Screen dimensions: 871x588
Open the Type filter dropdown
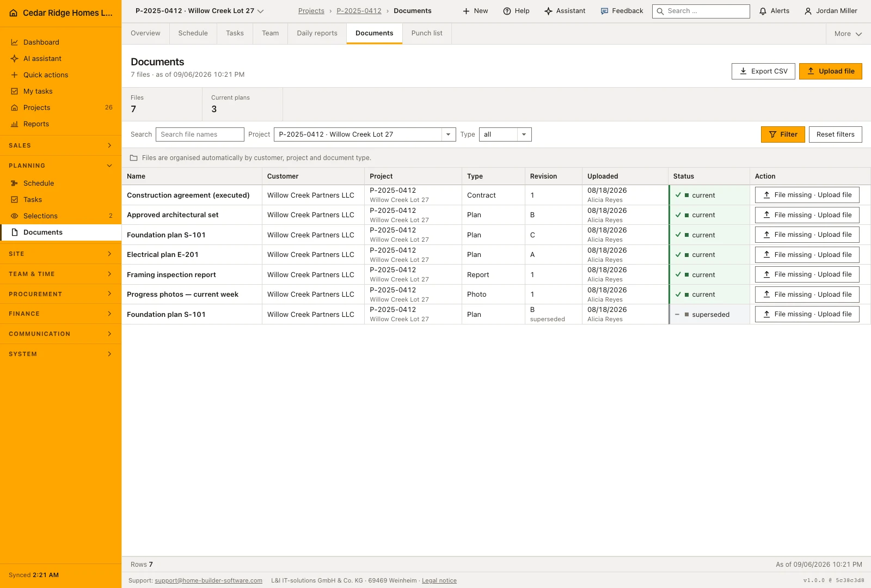tap(505, 134)
